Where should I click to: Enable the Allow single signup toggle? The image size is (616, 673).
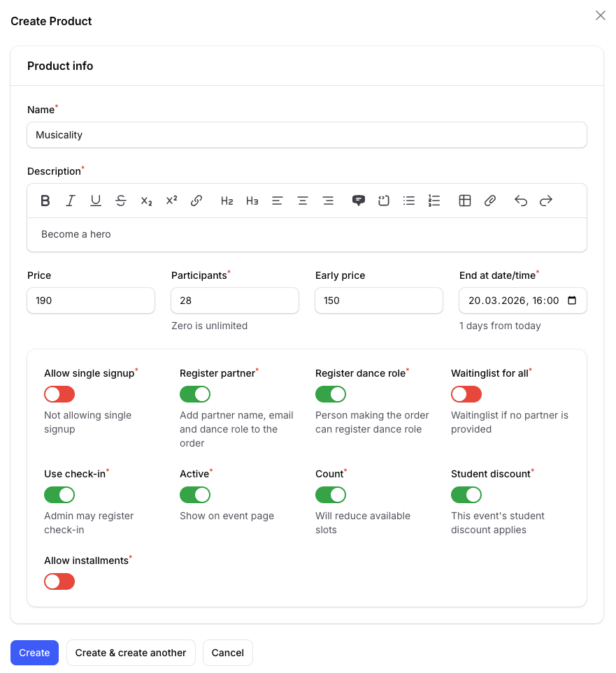click(59, 394)
